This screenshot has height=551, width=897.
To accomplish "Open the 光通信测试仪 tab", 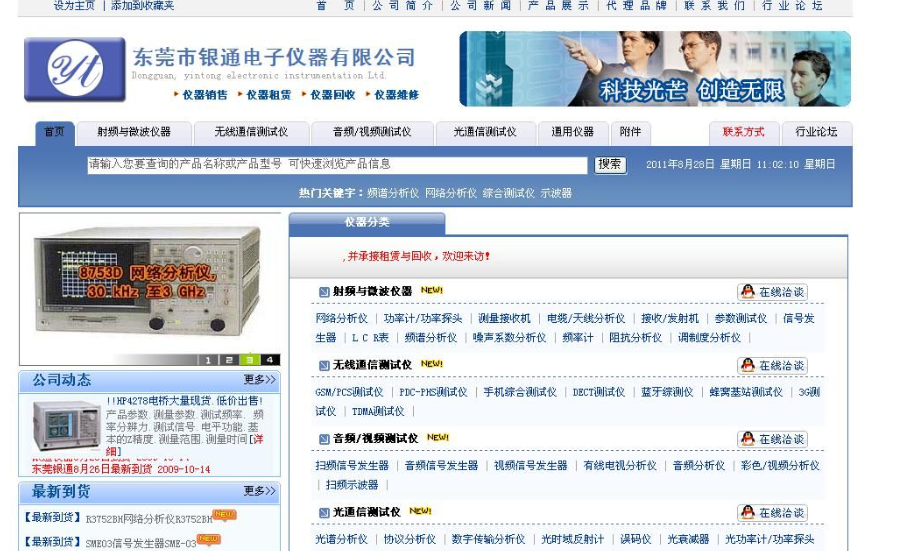I will coord(485,133).
